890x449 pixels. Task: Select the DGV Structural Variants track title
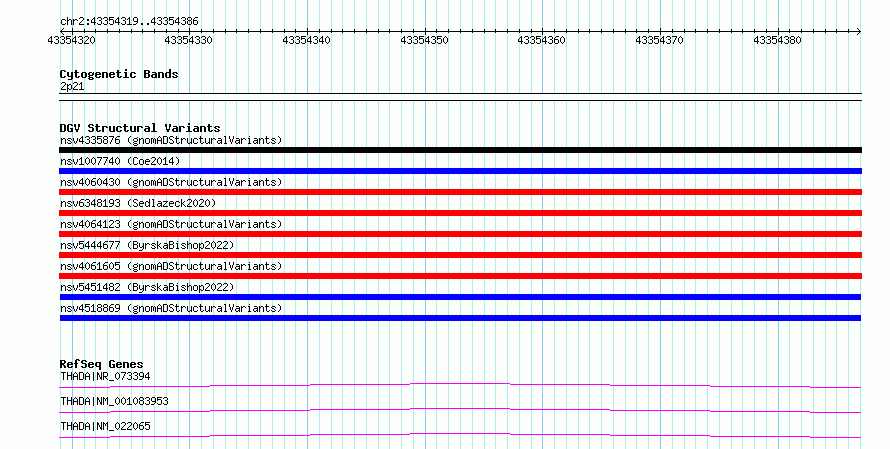(140, 128)
